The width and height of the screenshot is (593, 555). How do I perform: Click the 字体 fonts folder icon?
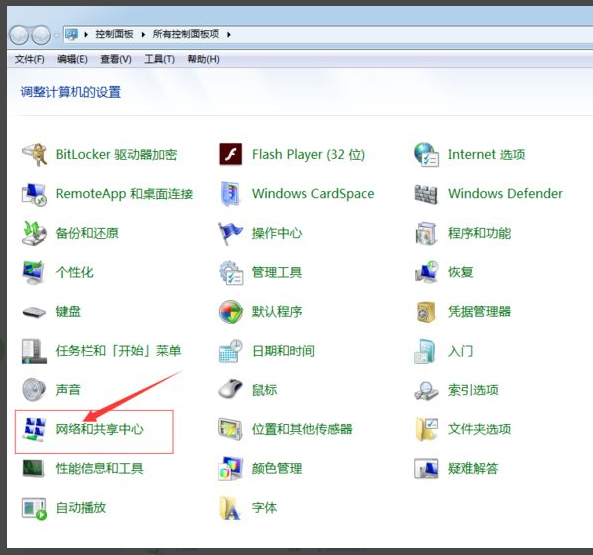[x=231, y=508]
